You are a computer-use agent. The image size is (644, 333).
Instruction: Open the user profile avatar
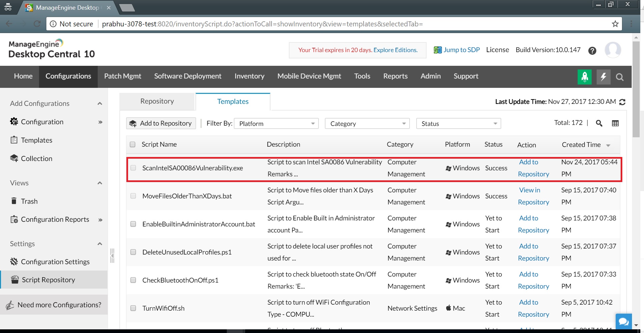point(613,50)
